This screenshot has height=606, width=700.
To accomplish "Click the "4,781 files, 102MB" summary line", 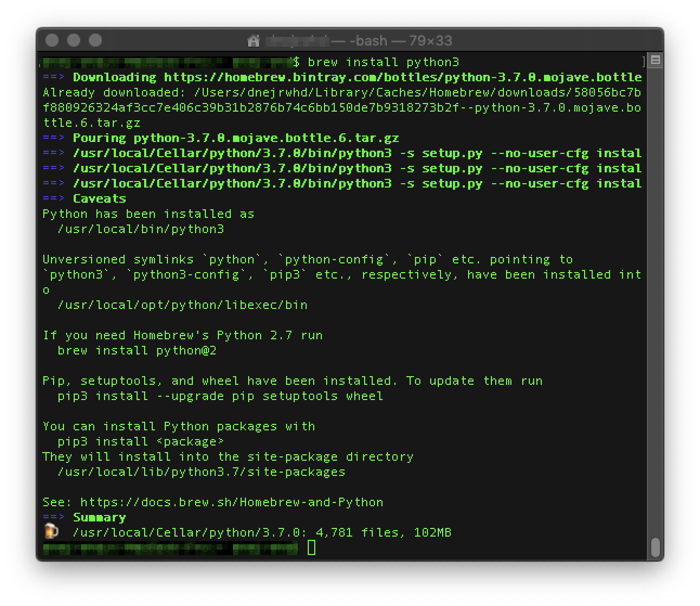I will click(262, 532).
